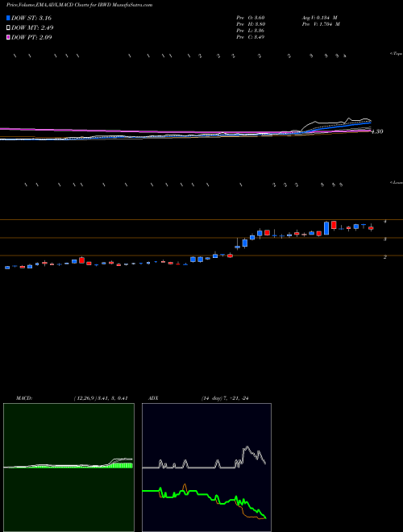Click the MACD panel title label
The image size is (403, 532).
tap(23, 398)
